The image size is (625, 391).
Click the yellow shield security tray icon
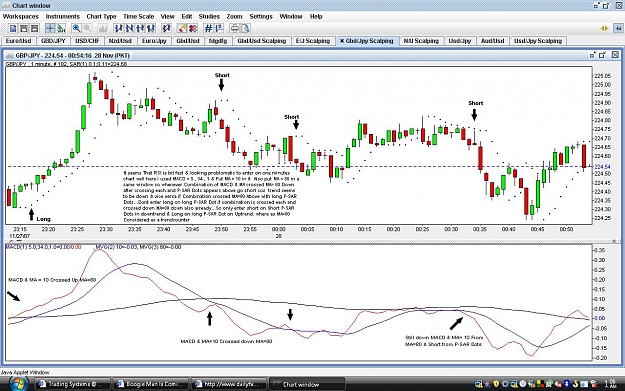click(x=496, y=384)
